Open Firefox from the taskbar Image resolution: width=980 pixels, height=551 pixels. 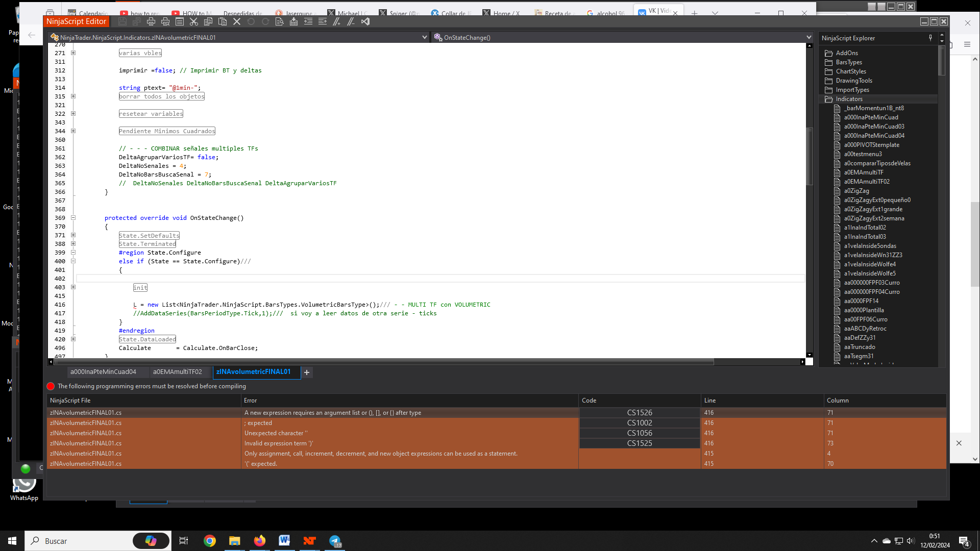click(x=260, y=541)
